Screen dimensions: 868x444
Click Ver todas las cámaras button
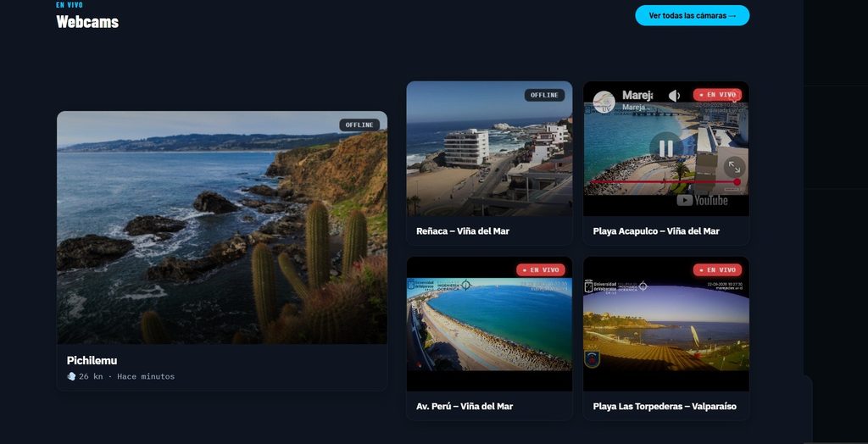click(x=692, y=15)
